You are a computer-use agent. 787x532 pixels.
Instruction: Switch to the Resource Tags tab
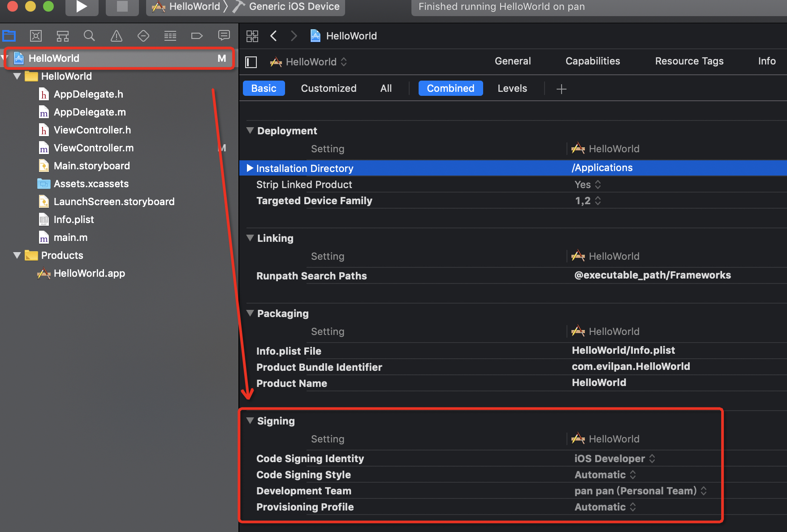689,61
